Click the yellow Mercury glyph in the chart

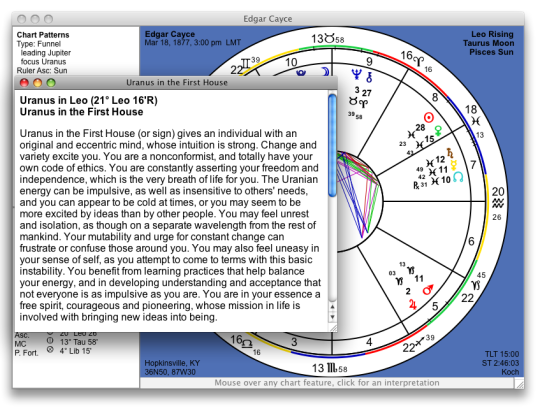click(x=454, y=165)
